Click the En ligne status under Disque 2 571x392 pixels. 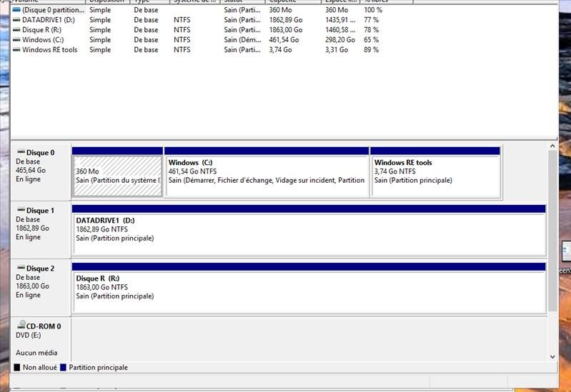tap(29, 295)
